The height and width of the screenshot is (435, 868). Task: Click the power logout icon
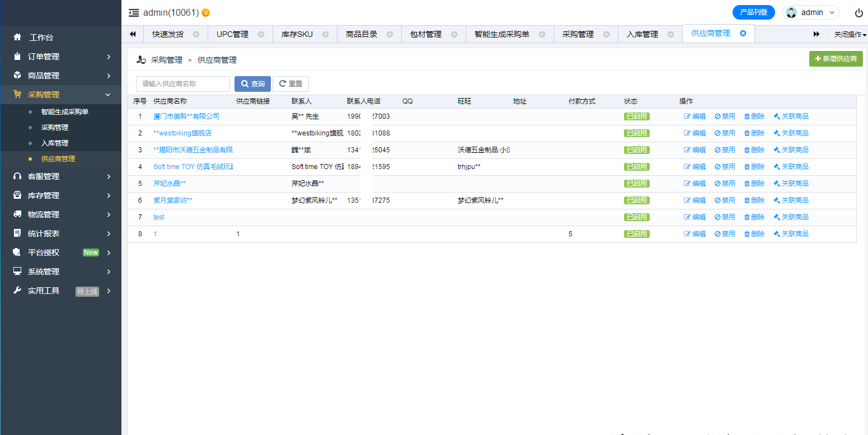pyautogui.click(x=858, y=13)
